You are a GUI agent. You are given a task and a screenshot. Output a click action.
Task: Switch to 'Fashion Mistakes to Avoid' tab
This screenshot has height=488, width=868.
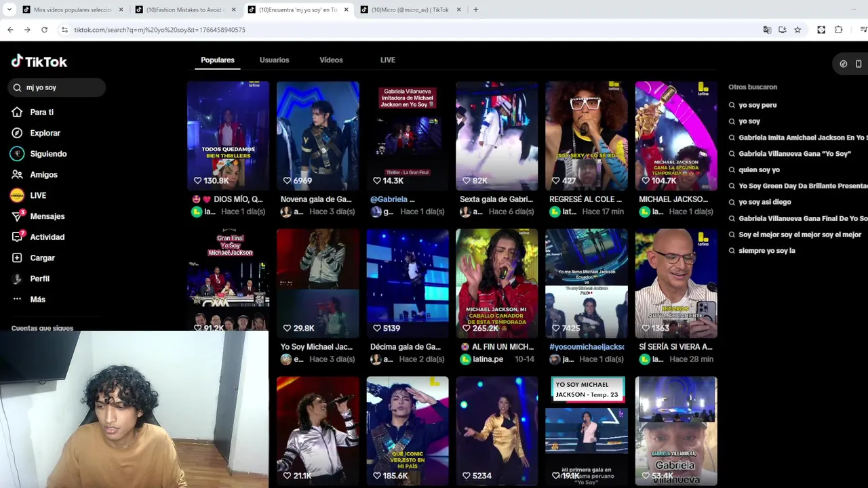tap(185, 9)
